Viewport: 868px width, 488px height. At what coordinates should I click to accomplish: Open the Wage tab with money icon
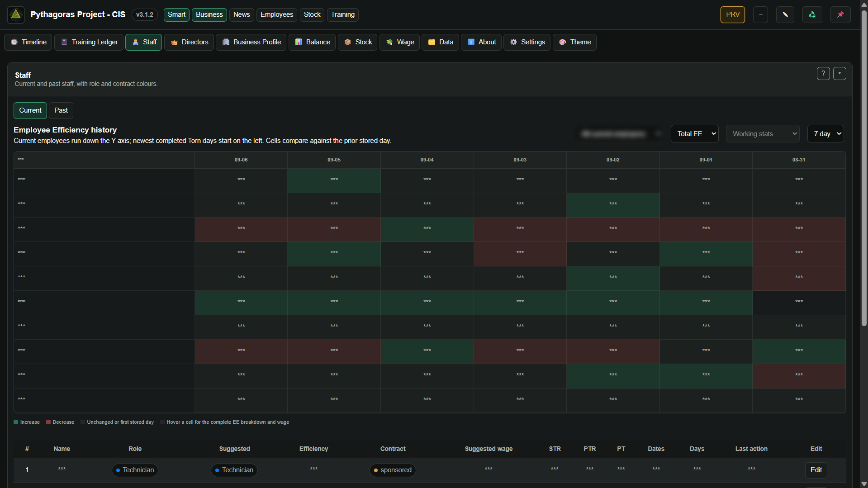(400, 42)
